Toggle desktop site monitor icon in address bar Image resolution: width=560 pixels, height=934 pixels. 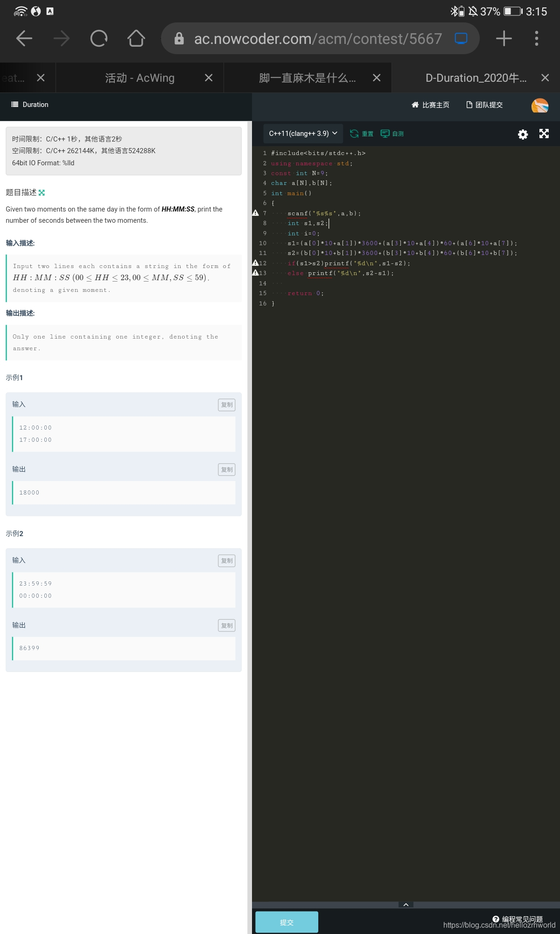(461, 39)
